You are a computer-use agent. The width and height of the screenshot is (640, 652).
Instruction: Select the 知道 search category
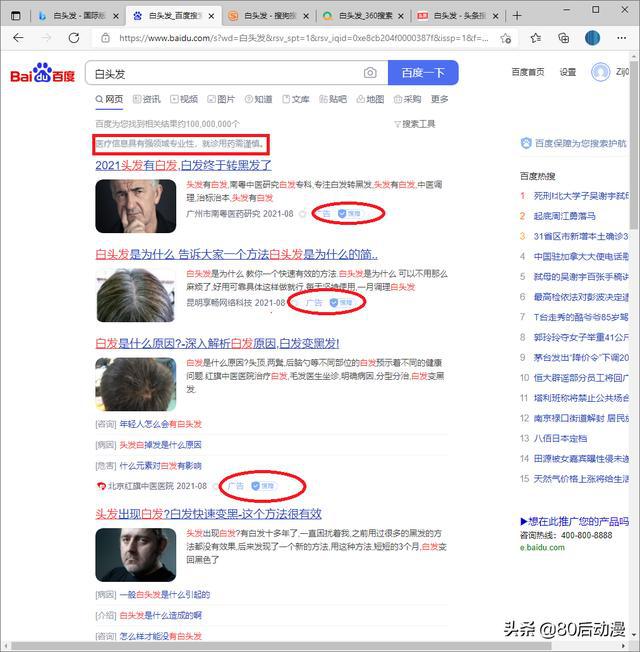pos(258,99)
